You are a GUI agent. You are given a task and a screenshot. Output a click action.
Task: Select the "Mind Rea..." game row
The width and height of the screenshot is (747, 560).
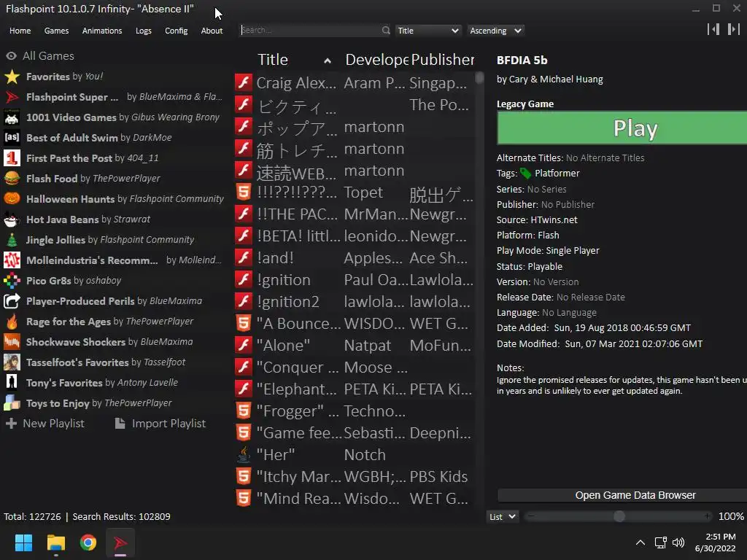pos(354,499)
